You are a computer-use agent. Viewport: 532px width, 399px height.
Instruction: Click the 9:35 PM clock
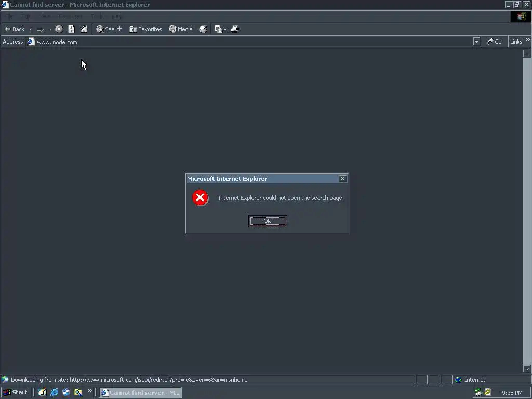pos(512,393)
